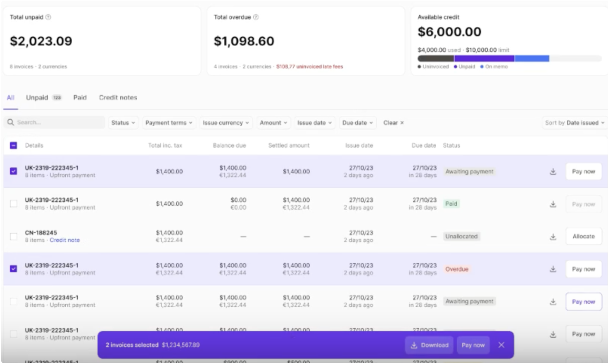Click the Total overdue help icon
This screenshot has width=608, height=364.
point(256,17)
